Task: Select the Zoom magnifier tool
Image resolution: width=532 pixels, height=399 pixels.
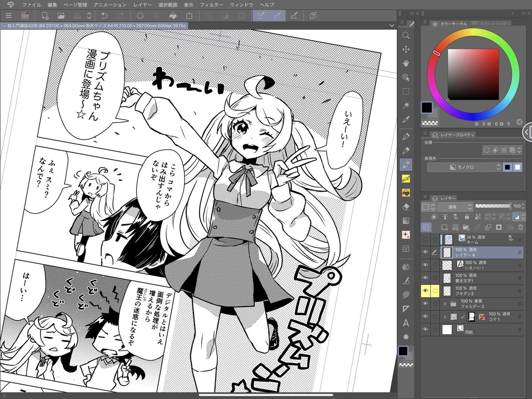Action: coord(406,36)
